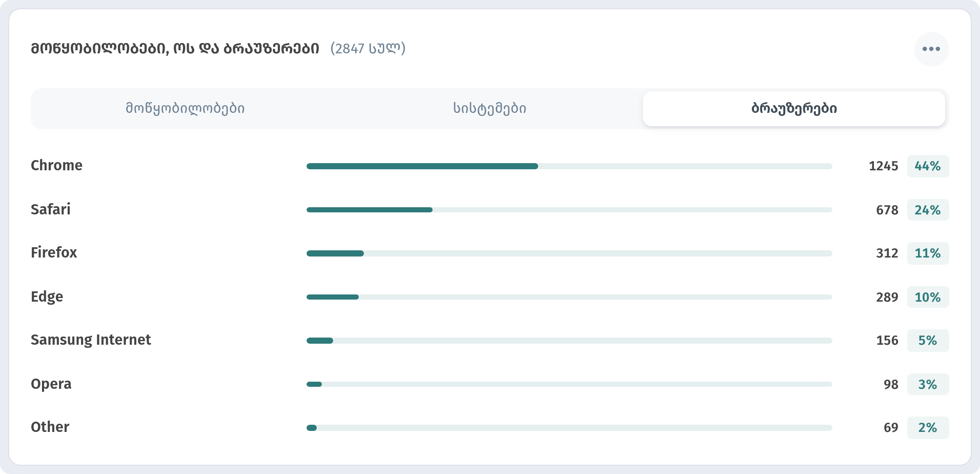Switch to the მოწყობილობები tab
980x474 pixels.
(x=185, y=109)
